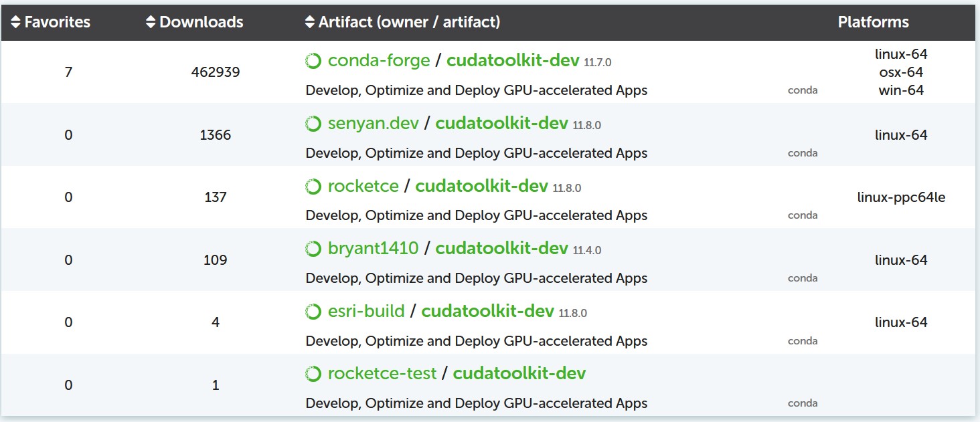This screenshot has height=422, width=980.
Task: Click the conda type label in rocketce-test row
Action: point(803,403)
